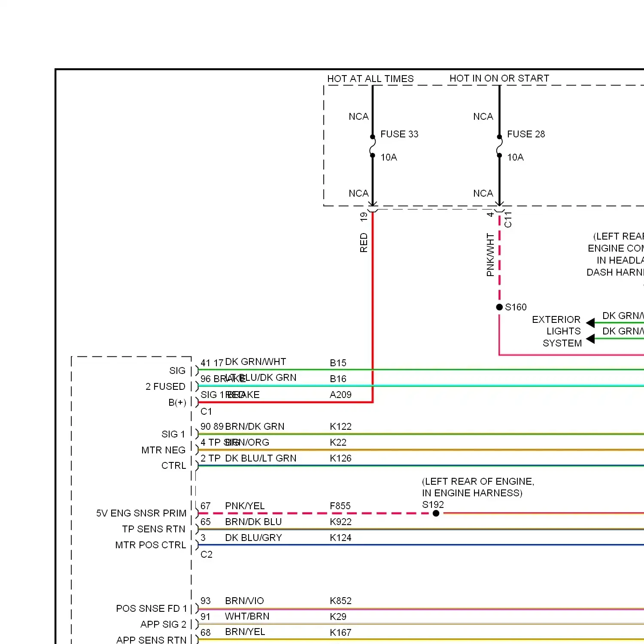Screen dimensions: 644x644
Task: Click the S160 splice dot
Action: pyautogui.click(x=499, y=307)
